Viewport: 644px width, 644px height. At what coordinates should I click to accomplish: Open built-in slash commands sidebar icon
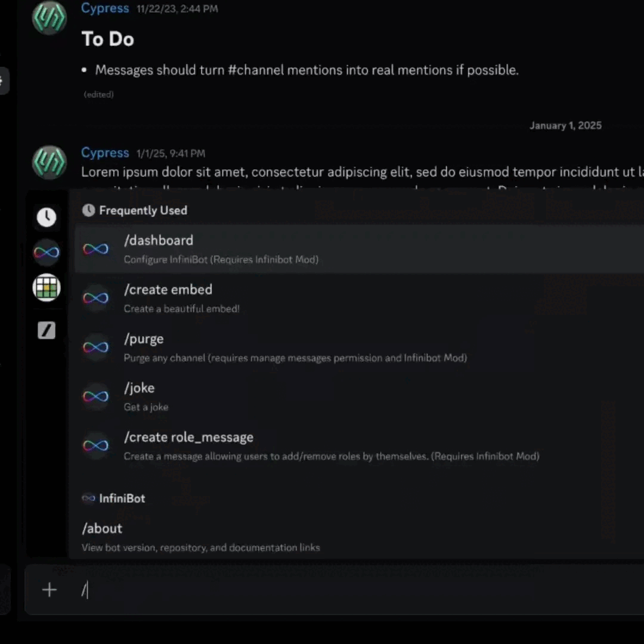(47, 330)
